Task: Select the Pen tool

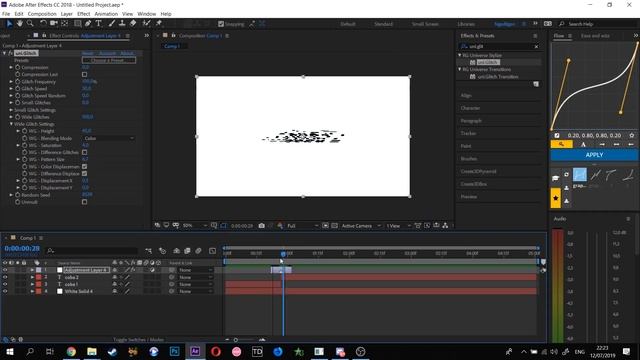Action: [x=88, y=24]
